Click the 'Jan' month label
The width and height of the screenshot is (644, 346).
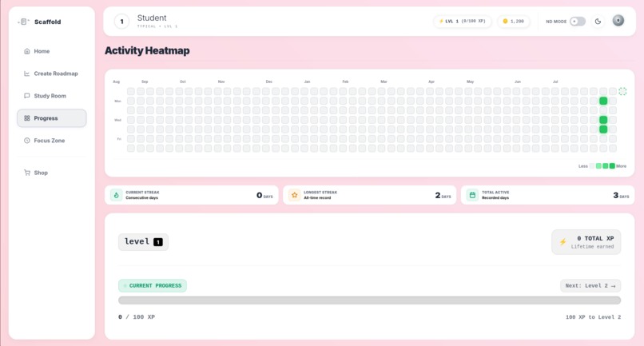(307, 82)
